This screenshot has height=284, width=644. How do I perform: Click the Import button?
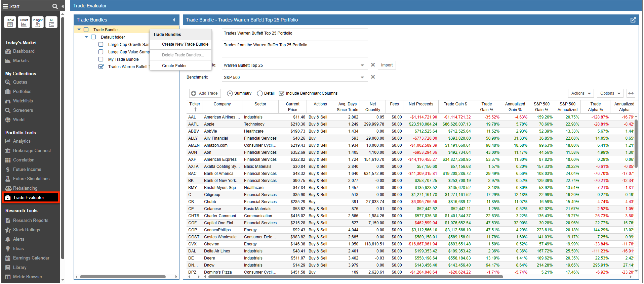(x=387, y=65)
